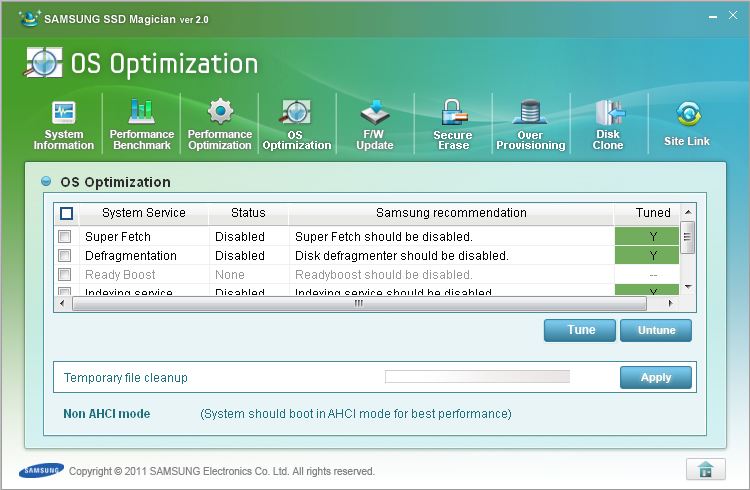Image resolution: width=750 pixels, height=490 pixels.
Task: Click the vertical scrollbar thumb
Action: (x=687, y=237)
